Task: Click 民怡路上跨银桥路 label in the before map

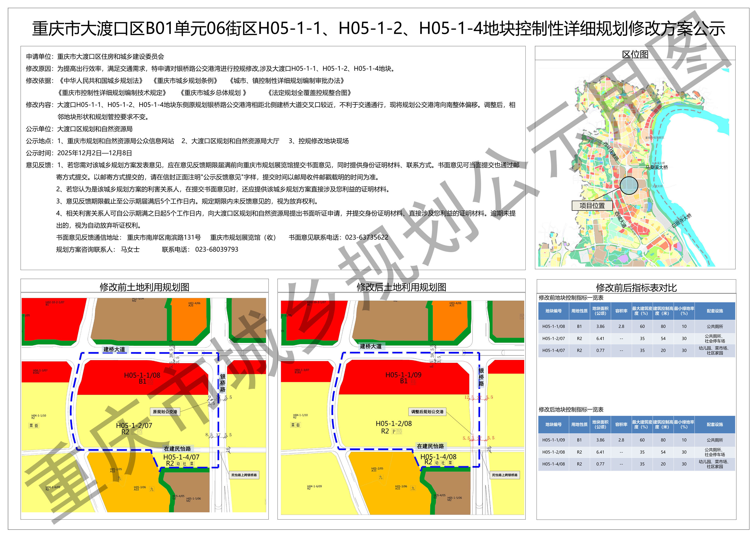Action: tap(244, 475)
